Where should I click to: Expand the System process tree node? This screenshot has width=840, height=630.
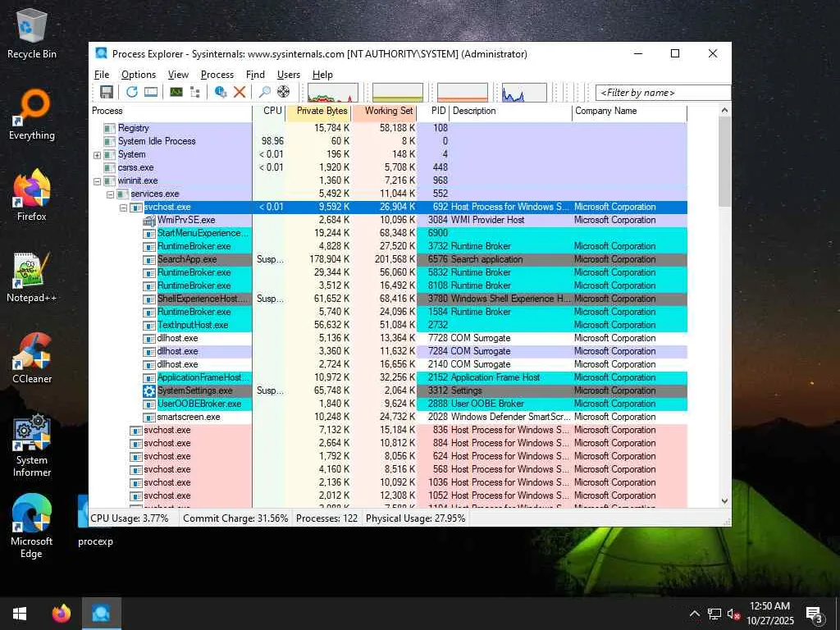tap(97, 155)
